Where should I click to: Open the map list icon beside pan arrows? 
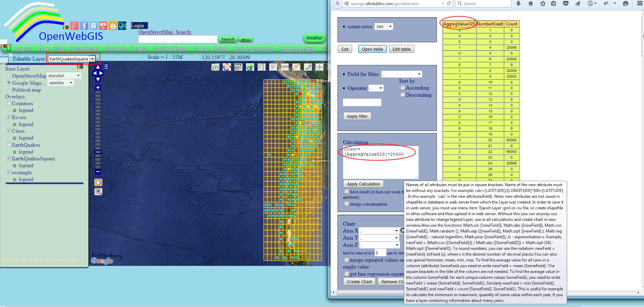click(106, 67)
